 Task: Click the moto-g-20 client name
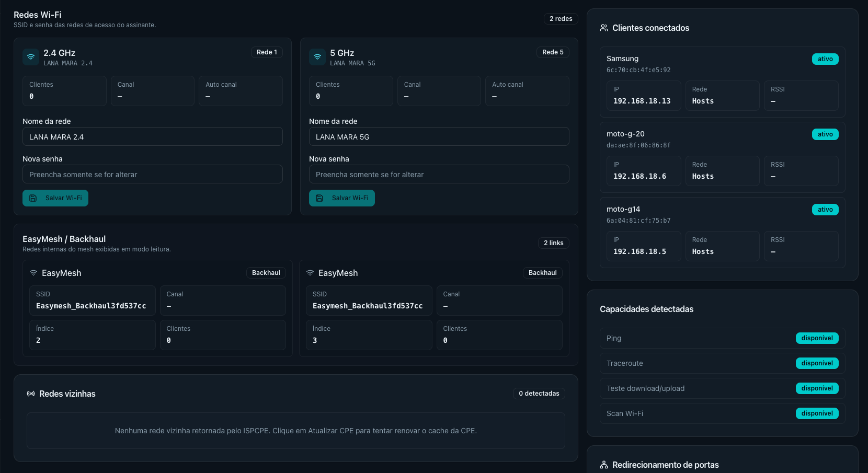pos(625,134)
